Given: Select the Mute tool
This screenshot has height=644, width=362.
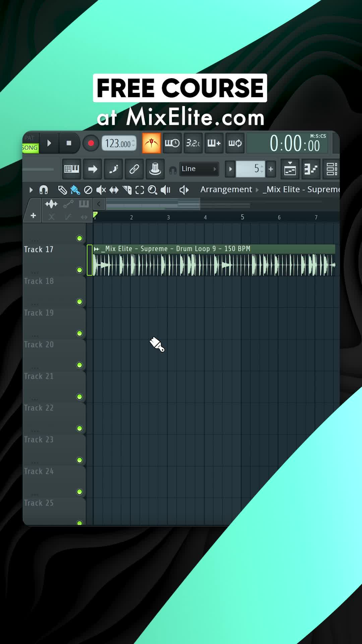Looking at the screenshot, I should 101,190.
